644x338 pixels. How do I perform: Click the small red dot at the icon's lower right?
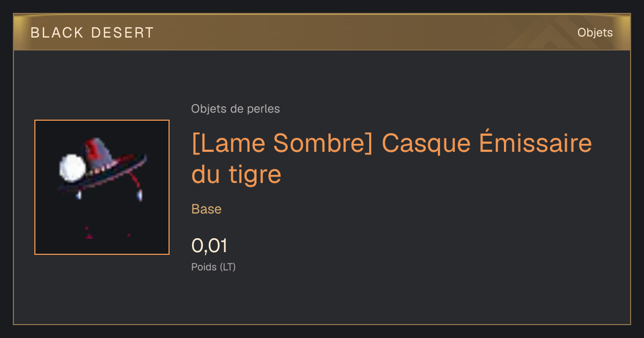pyautogui.click(x=129, y=235)
